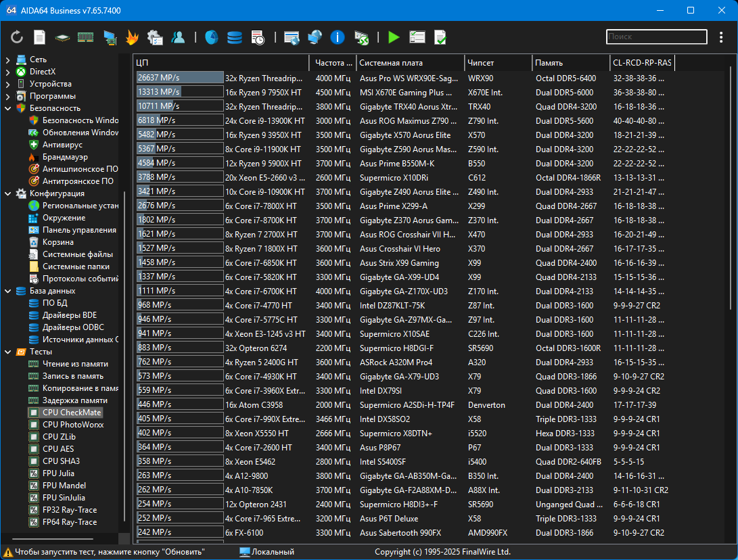Collapse the Тесты tree node
The width and height of the screenshot is (738, 560).
(7, 352)
